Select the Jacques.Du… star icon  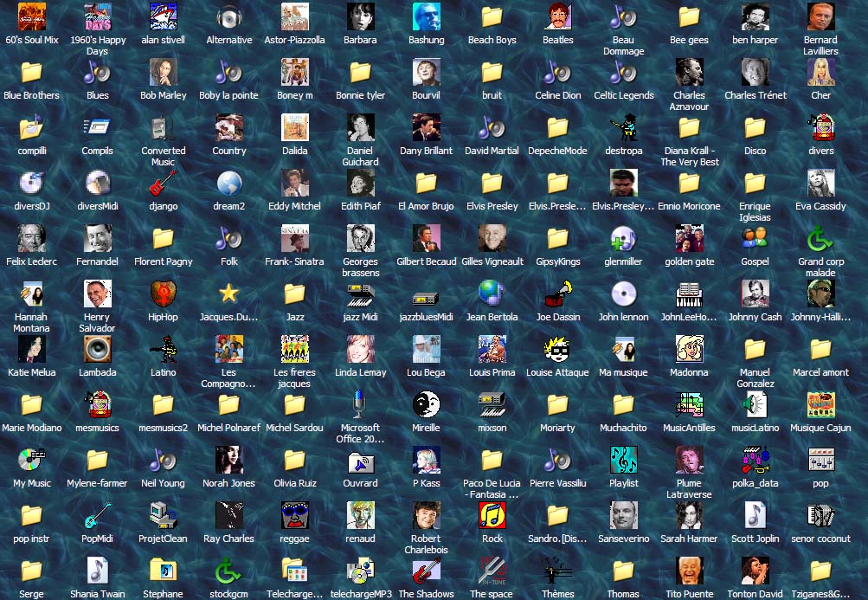pos(229,294)
